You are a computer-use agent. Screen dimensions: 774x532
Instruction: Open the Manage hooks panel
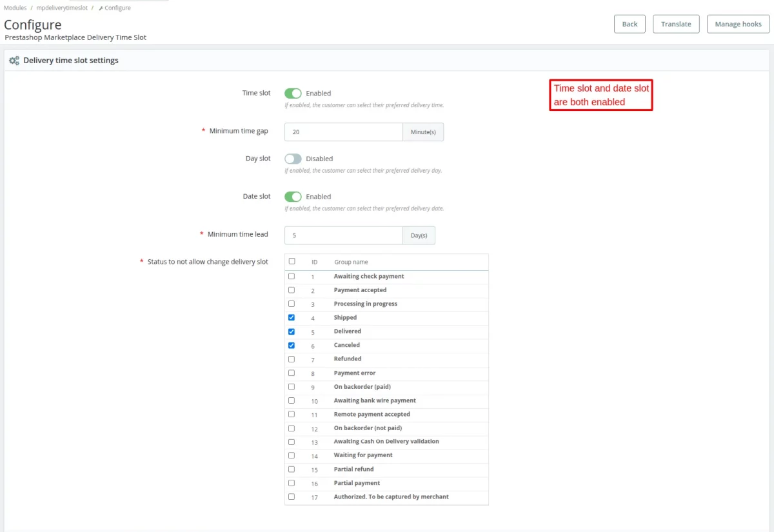pyautogui.click(x=738, y=24)
